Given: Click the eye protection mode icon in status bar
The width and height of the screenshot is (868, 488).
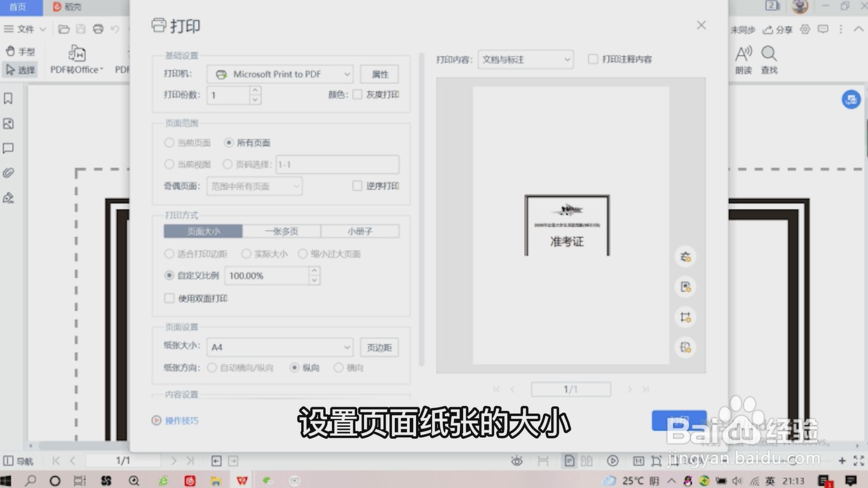Looking at the screenshot, I should coord(517,461).
